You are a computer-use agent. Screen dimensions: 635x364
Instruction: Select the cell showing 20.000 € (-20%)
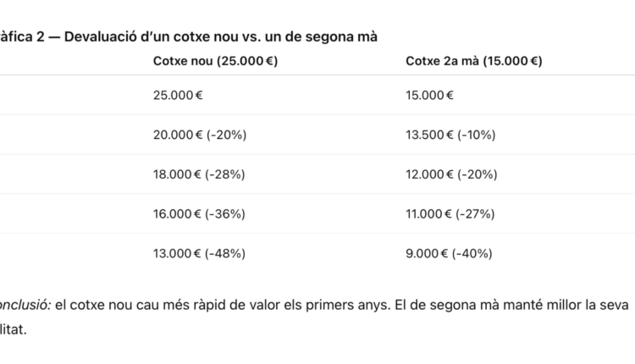pos(199,135)
